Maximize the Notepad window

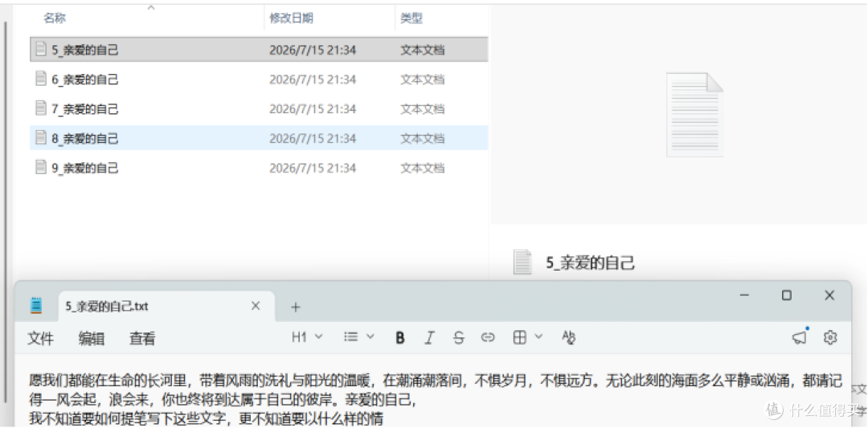click(787, 296)
